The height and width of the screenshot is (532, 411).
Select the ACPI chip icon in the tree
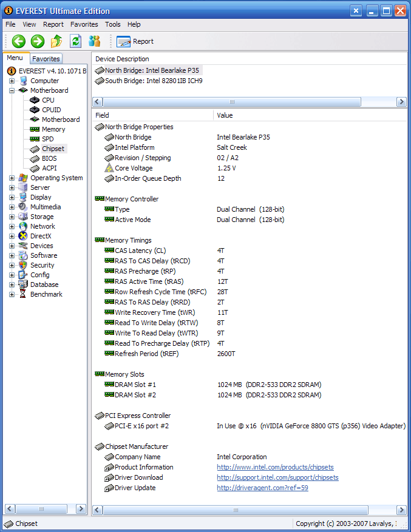[x=35, y=168]
